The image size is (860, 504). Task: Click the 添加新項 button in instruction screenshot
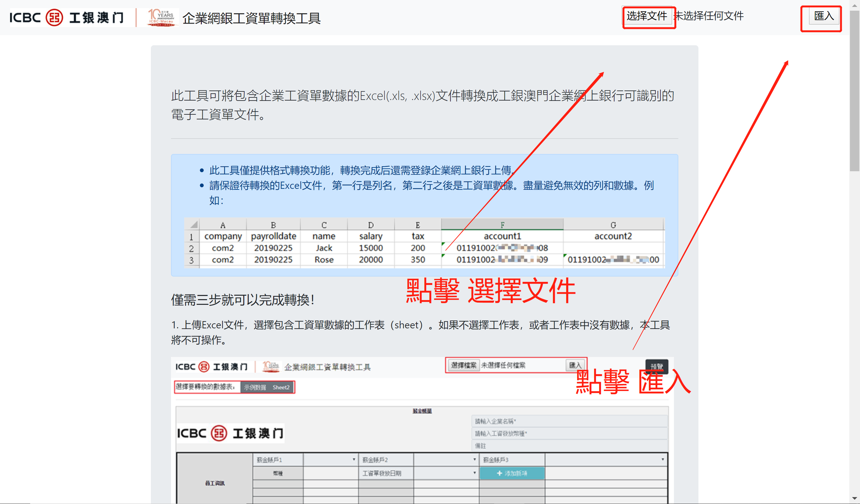tap(512, 473)
